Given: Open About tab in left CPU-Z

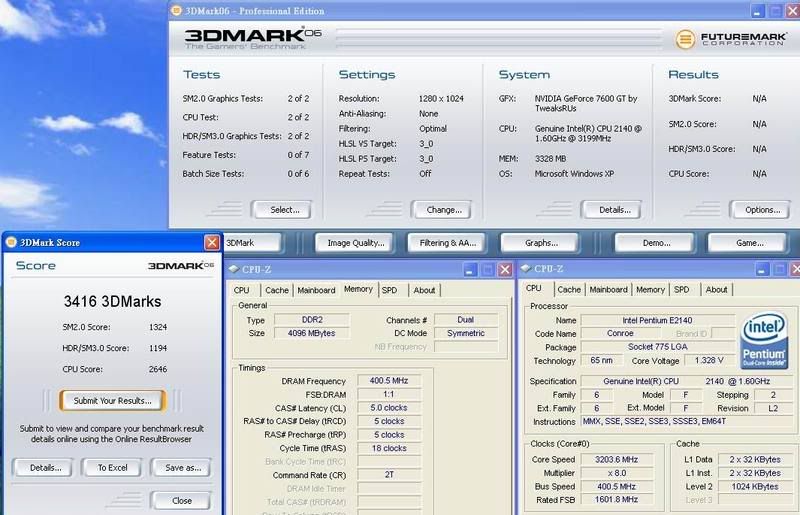Looking at the screenshot, I should (x=424, y=290).
